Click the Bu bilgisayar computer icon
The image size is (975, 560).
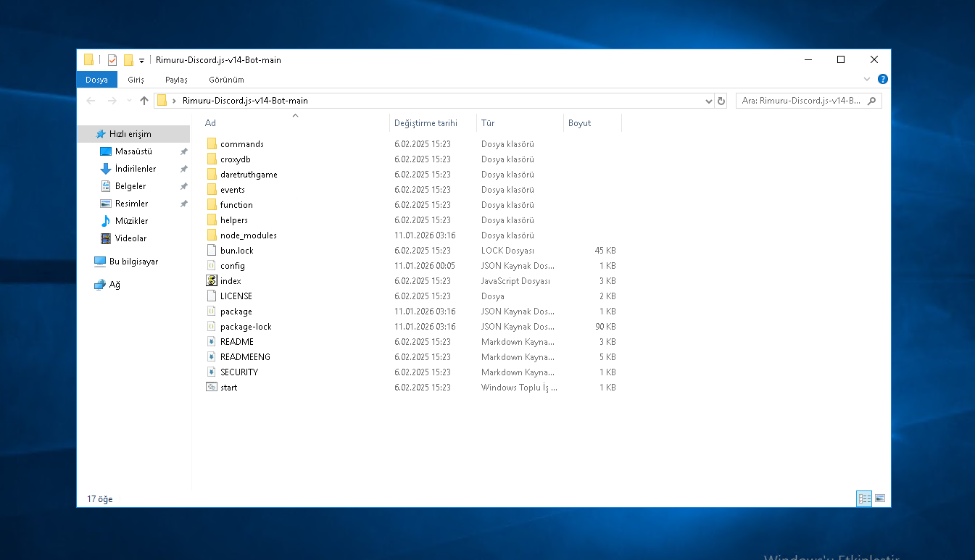pos(100,262)
